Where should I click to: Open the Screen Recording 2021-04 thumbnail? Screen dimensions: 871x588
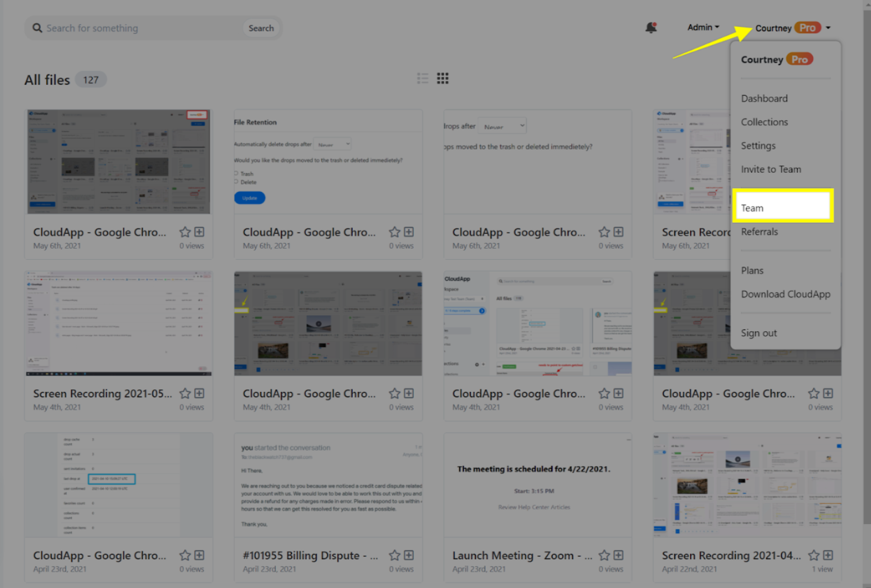[x=747, y=485]
